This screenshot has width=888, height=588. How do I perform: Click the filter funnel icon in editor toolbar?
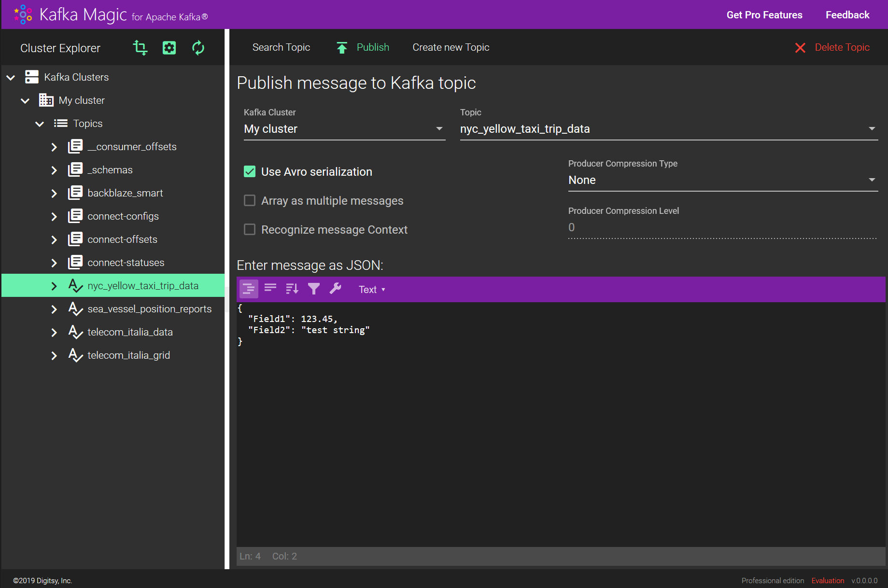[x=314, y=289]
